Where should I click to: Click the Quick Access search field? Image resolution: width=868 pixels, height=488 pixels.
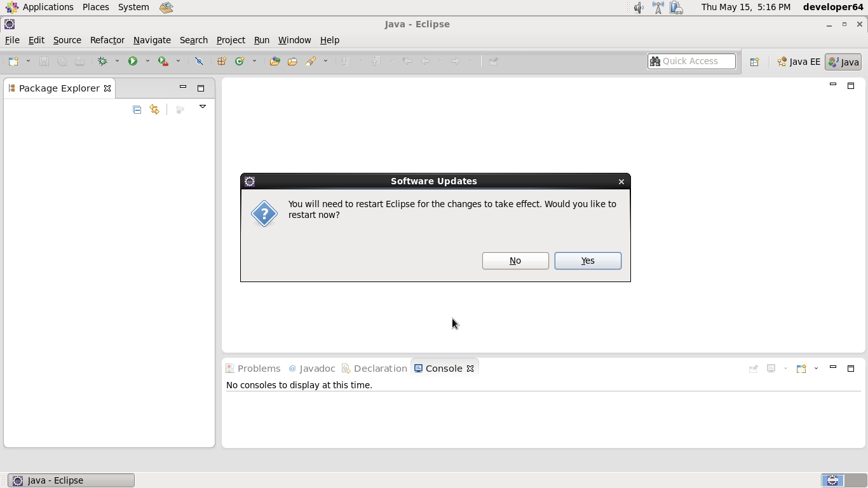691,62
